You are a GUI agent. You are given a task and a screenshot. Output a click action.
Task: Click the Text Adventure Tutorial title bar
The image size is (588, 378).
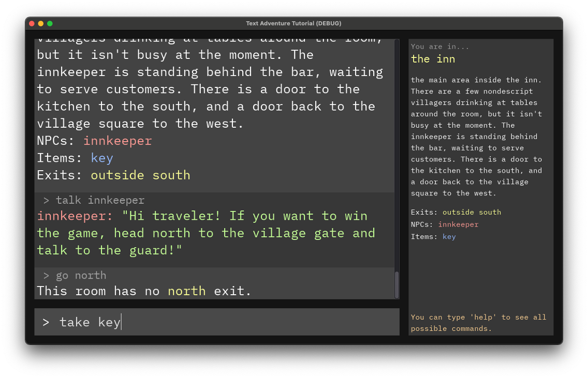[x=293, y=23]
